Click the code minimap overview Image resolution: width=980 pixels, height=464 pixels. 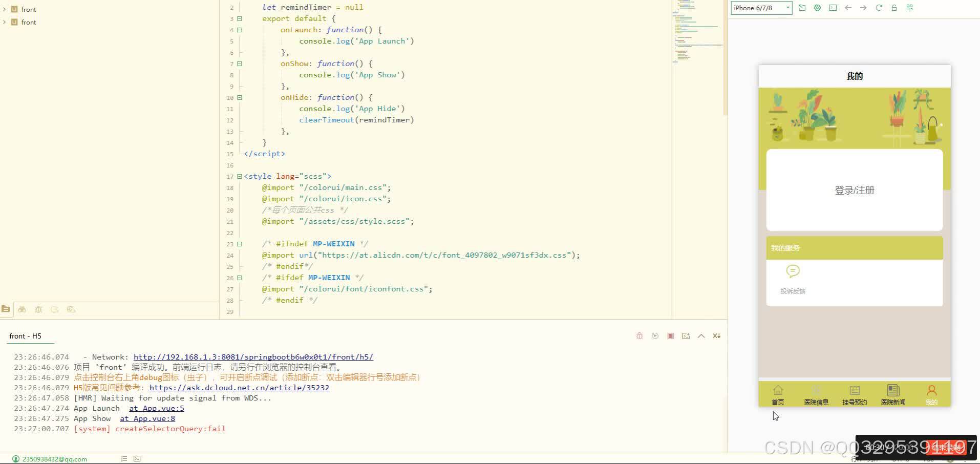point(697,31)
